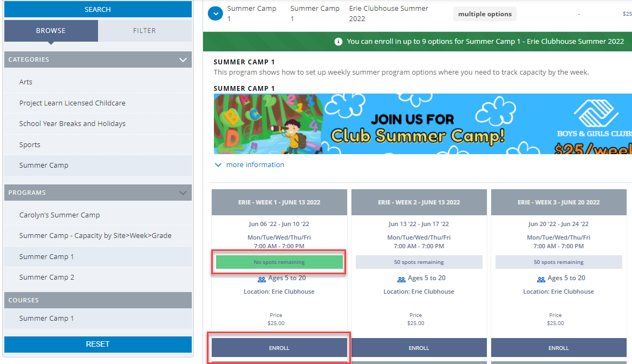Click the RESET button in the sidebar

(x=97, y=344)
